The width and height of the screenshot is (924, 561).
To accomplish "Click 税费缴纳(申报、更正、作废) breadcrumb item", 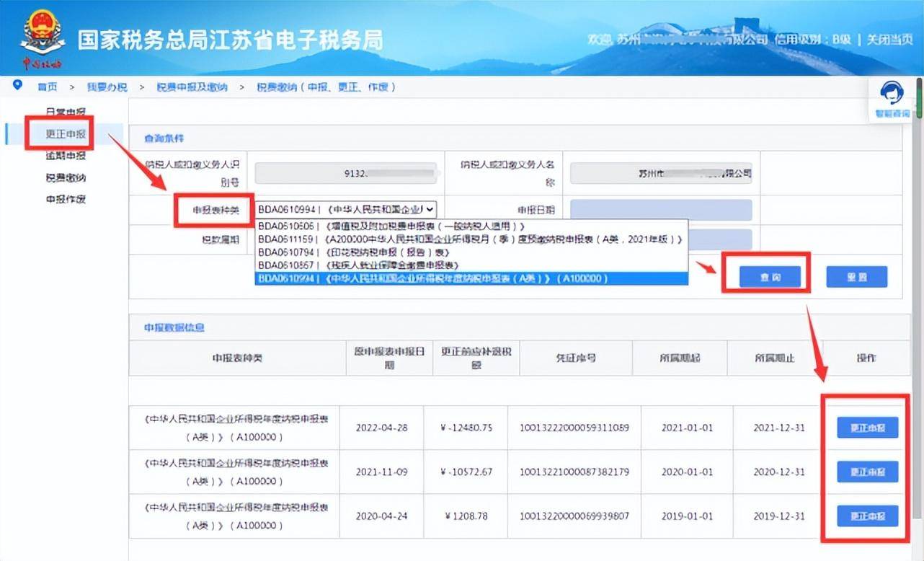I will coord(327,87).
